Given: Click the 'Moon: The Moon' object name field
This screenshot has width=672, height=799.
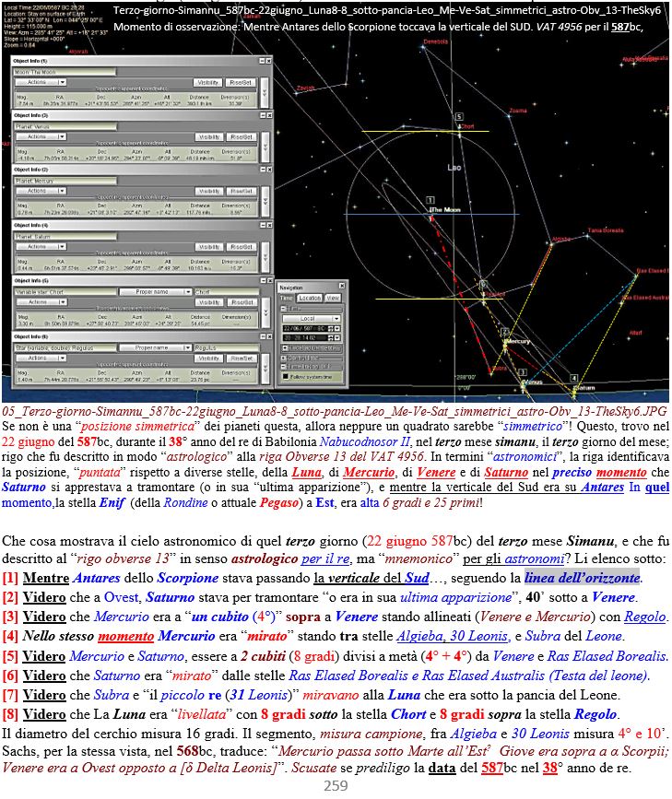Looking at the screenshot, I should [x=65, y=72].
